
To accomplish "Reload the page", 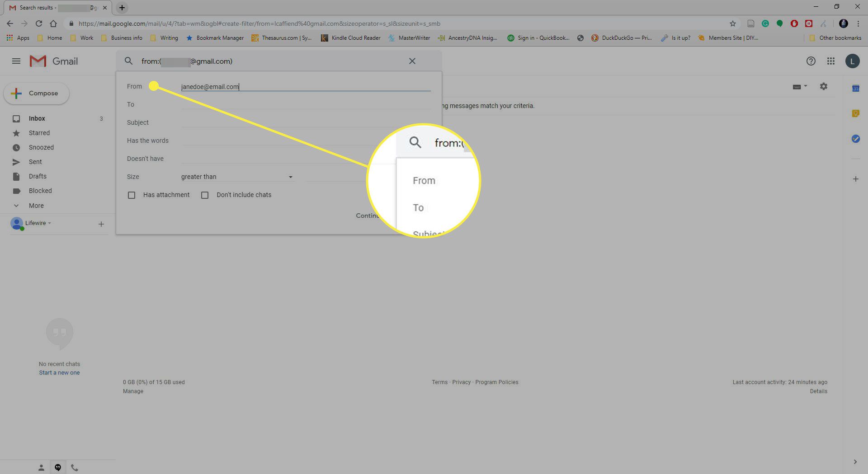I will [39, 23].
